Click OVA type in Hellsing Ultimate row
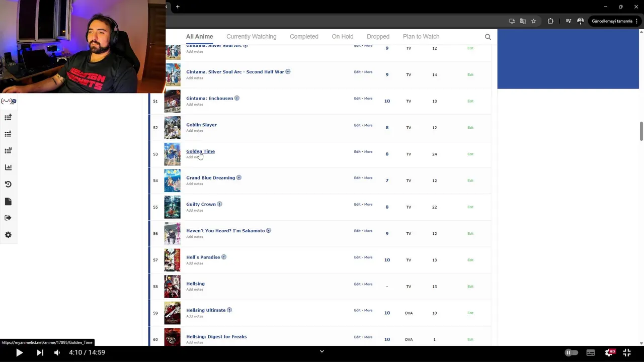Screen dimensions: 644x362 coord(409,313)
